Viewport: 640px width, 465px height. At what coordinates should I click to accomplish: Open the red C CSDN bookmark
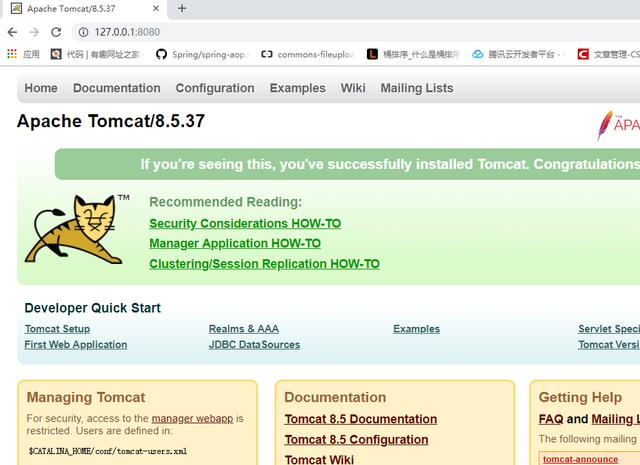pos(583,54)
